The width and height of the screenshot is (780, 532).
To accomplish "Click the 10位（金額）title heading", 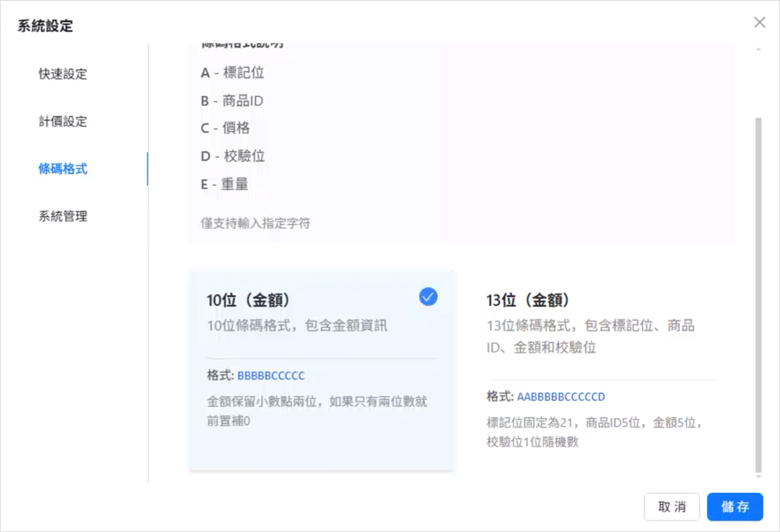I will 248,300.
